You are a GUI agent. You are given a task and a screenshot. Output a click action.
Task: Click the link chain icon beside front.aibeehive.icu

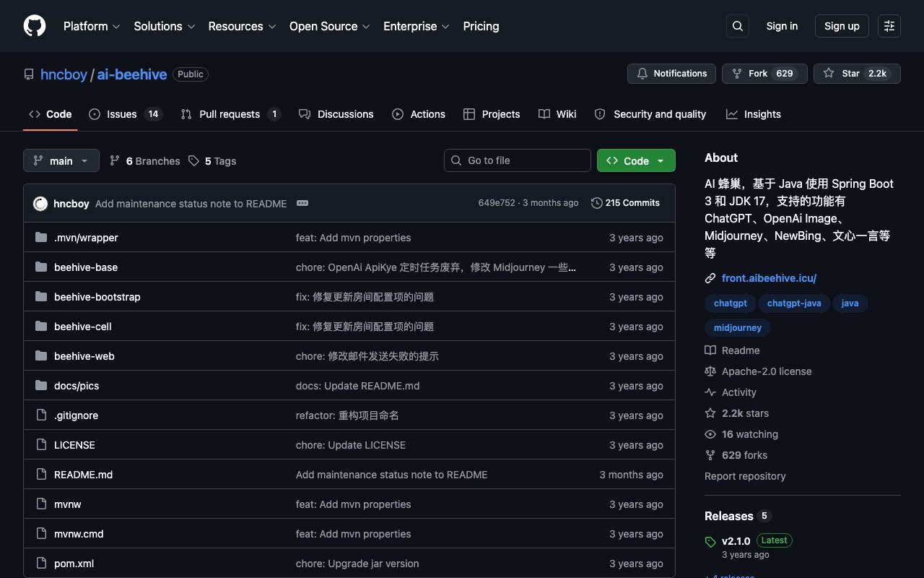click(710, 277)
